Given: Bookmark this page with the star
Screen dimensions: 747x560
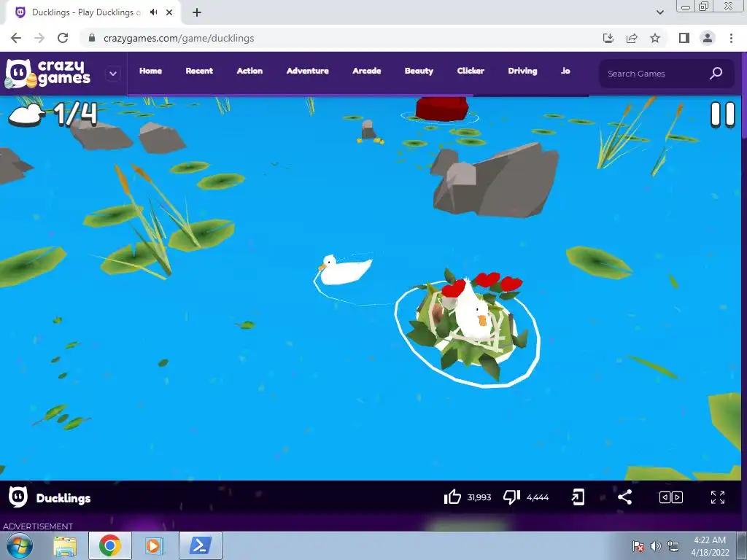Looking at the screenshot, I should click(x=655, y=38).
